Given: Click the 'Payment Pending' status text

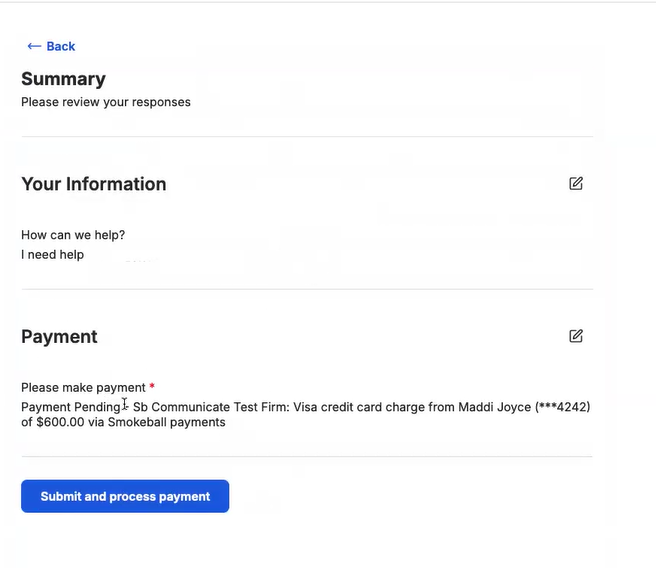Looking at the screenshot, I should point(71,407).
